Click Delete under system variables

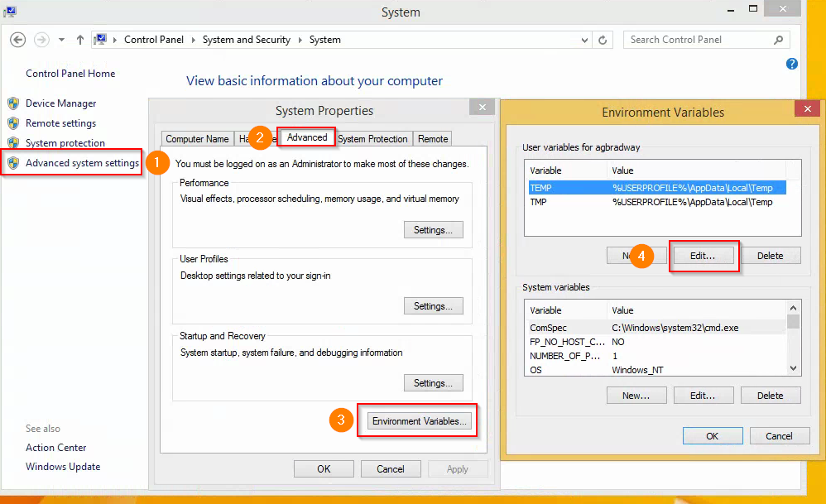[x=771, y=396]
